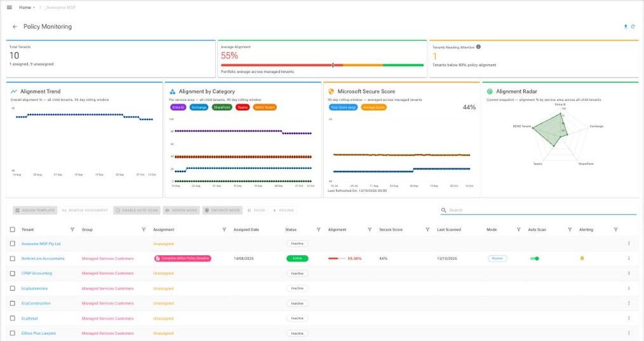Click the refresh icon at top right
This screenshot has height=341, width=644.
(633, 26)
